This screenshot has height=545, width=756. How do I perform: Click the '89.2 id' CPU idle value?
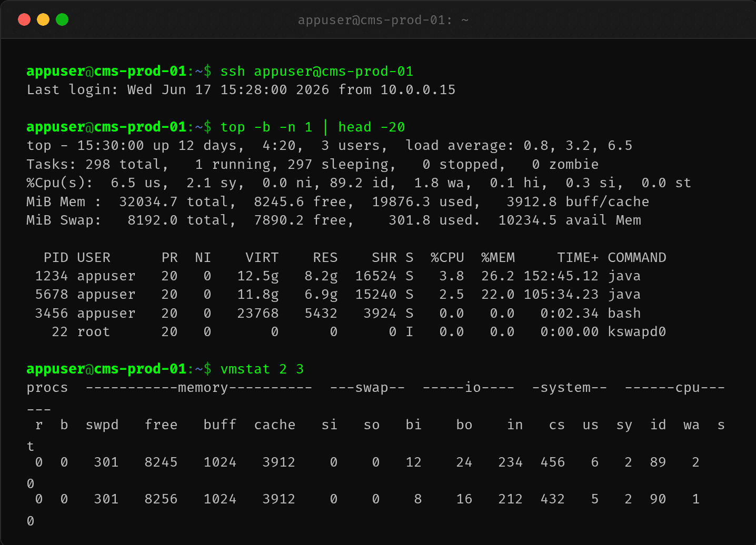[x=359, y=183]
